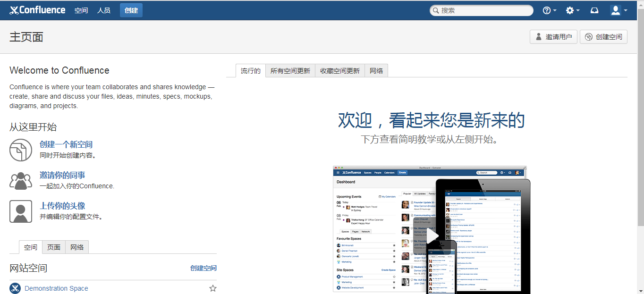Expand the help menu dropdown arrow

click(x=555, y=10)
